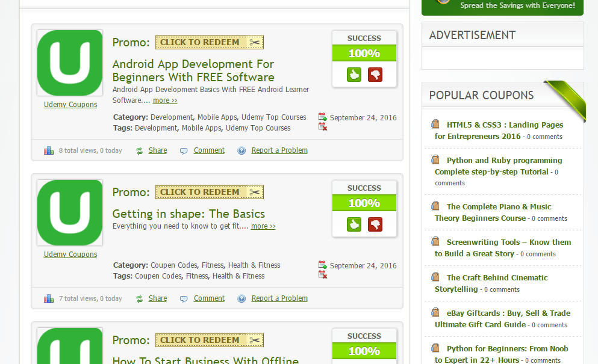Report a Problem on Getting in shape coupon
598x364 pixels.
pyautogui.click(x=279, y=298)
